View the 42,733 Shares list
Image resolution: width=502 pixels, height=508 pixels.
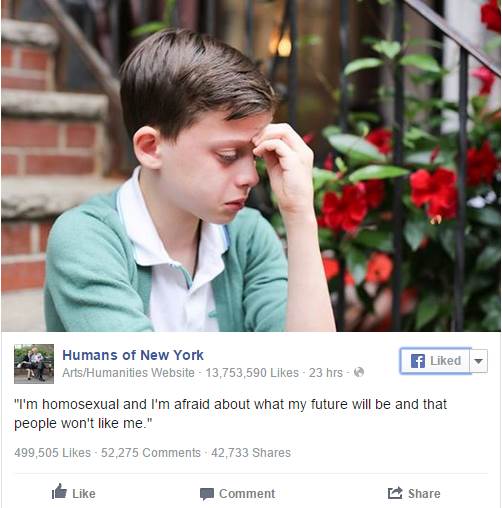pos(251,453)
